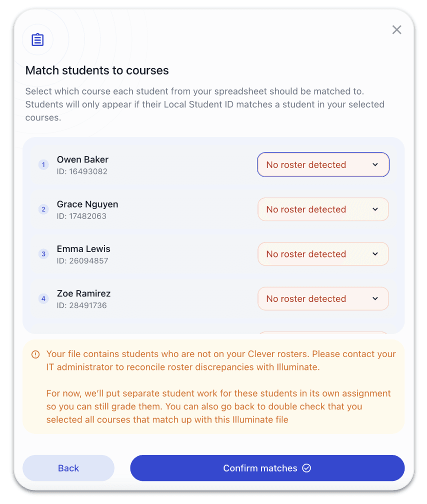Click the checkmark icon in Confirm matches

(306, 468)
